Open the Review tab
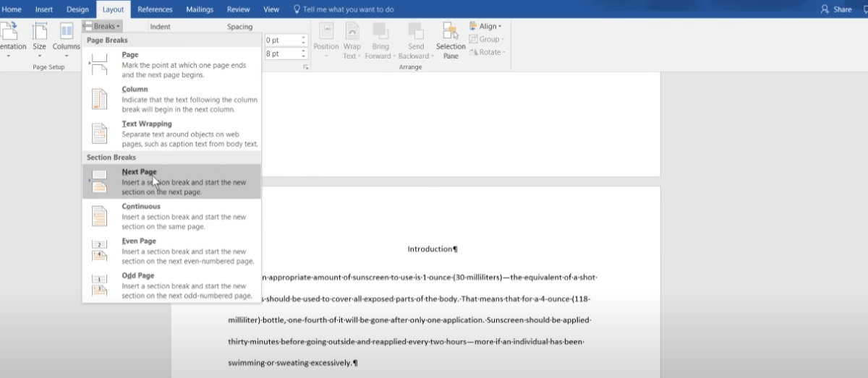This screenshot has width=868, height=378. pos(238,9)
